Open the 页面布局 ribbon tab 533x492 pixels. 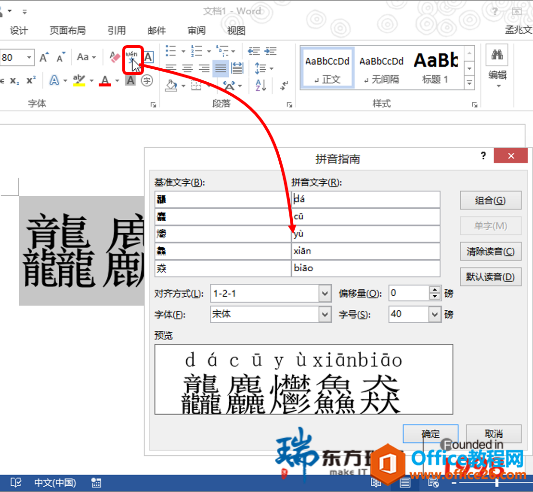(x=68, y=31)
